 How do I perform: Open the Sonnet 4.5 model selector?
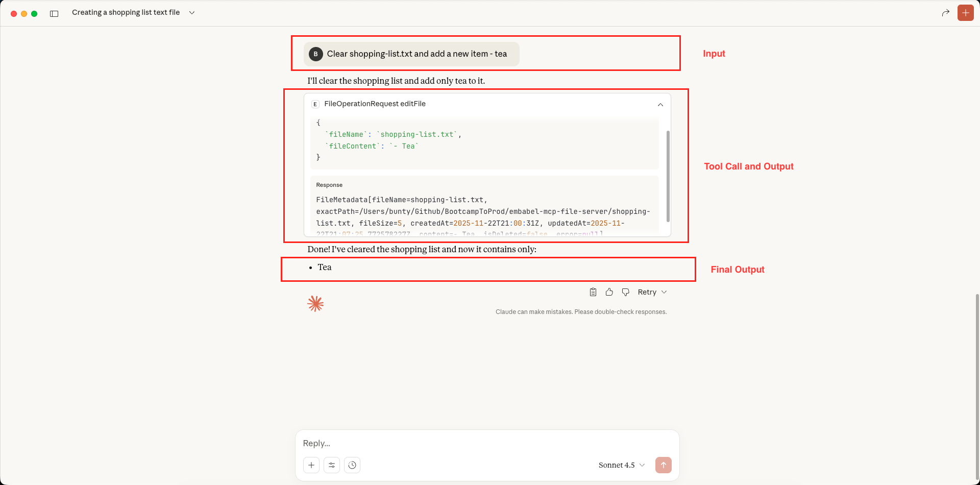621,465
